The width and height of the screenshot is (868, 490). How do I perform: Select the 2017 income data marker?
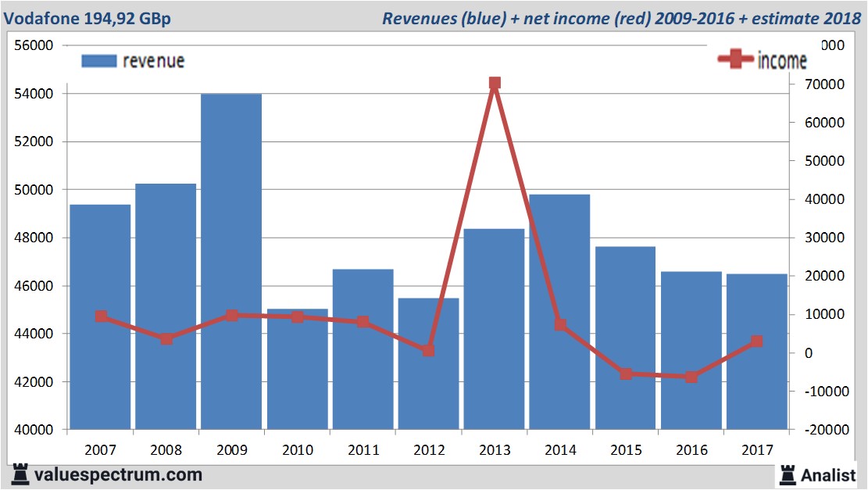pos(757,342)
